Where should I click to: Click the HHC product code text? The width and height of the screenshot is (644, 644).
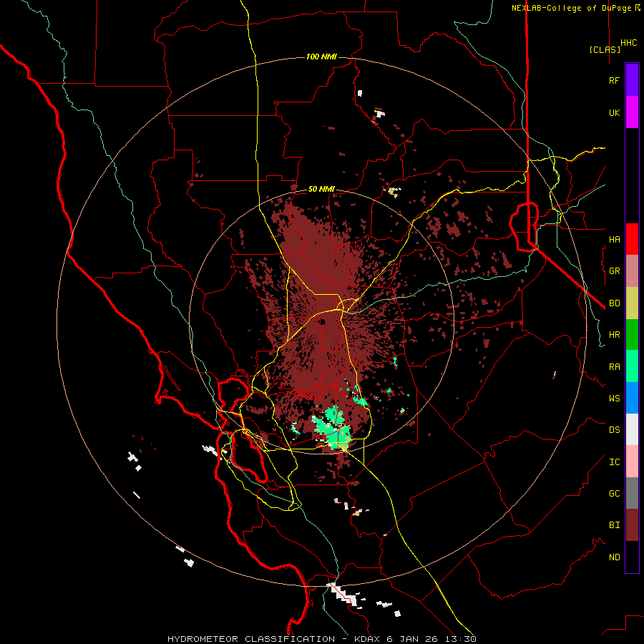(x=629, y=43)
